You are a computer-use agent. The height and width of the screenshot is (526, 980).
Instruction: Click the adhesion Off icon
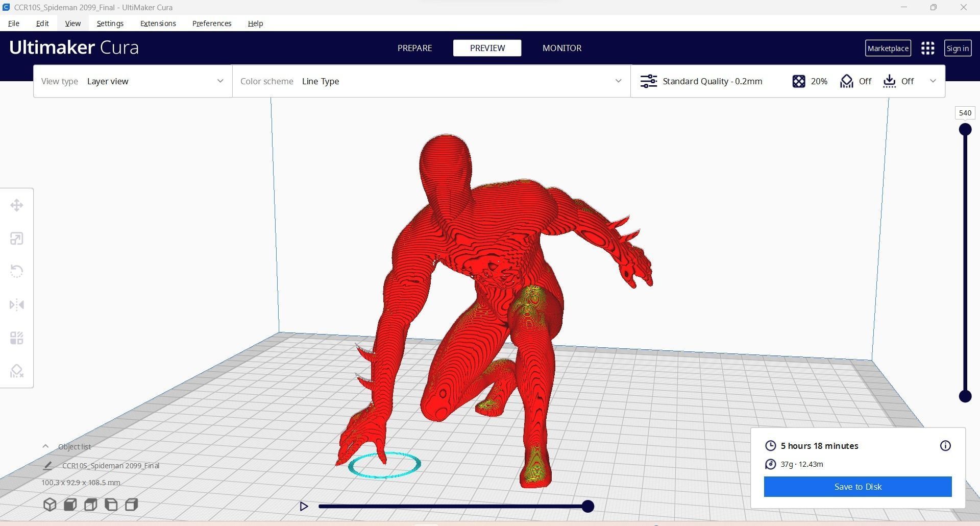890,81
